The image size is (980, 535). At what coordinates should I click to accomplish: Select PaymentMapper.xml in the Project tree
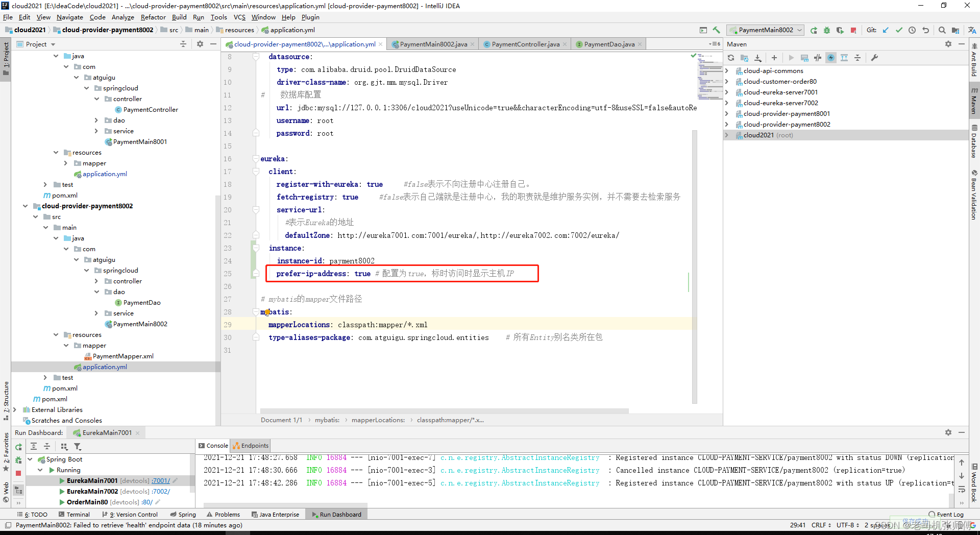[122, 356]
